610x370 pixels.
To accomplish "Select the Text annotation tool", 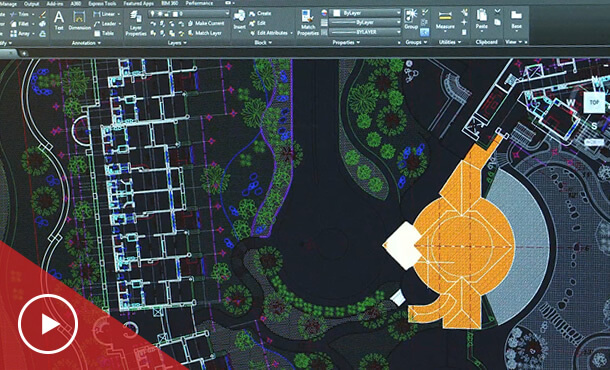I will pyautogui.click(x=59, y=20).
